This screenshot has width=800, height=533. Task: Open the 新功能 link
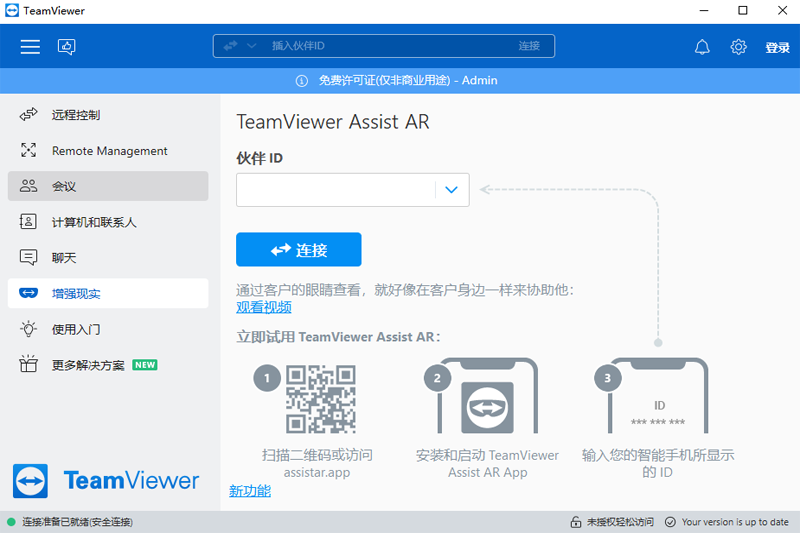250,491
